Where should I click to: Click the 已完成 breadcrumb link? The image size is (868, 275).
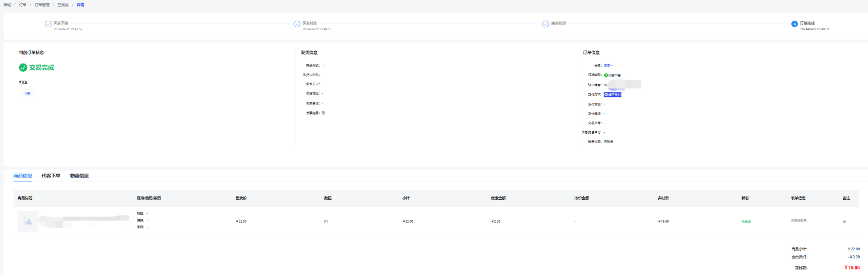tap(63, 5)
